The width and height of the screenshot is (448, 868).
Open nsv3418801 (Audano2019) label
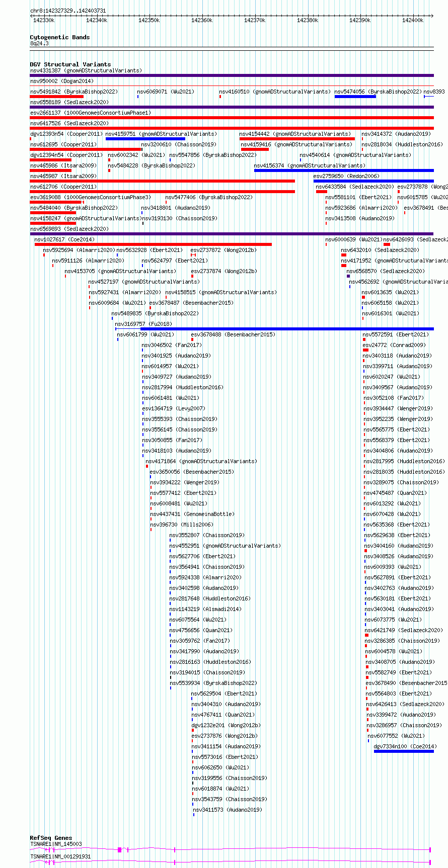coord(176,208)
